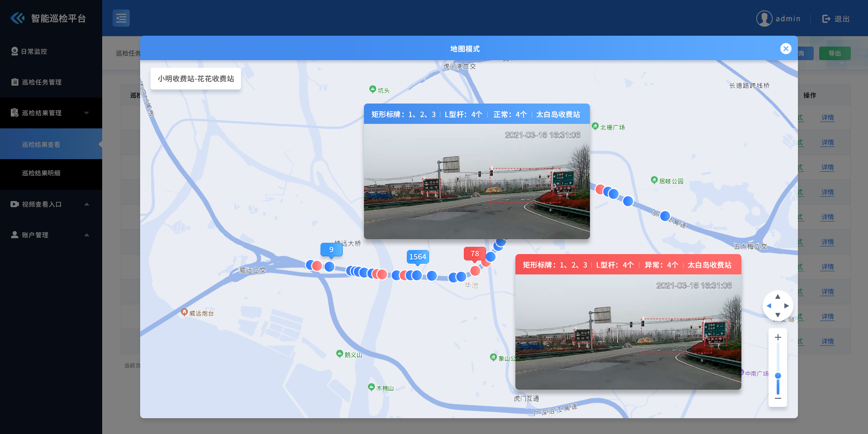Click the 巡检结果管理 document icon
Viewport: 868px width, 434px height.
[x=15, y=113]
